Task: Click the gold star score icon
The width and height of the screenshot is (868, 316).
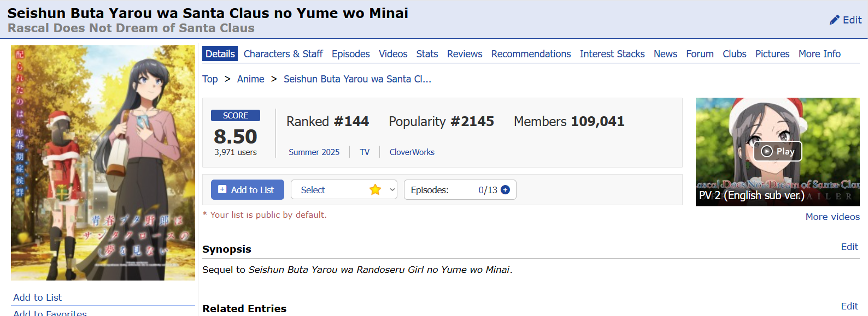Action: (375, 190)
